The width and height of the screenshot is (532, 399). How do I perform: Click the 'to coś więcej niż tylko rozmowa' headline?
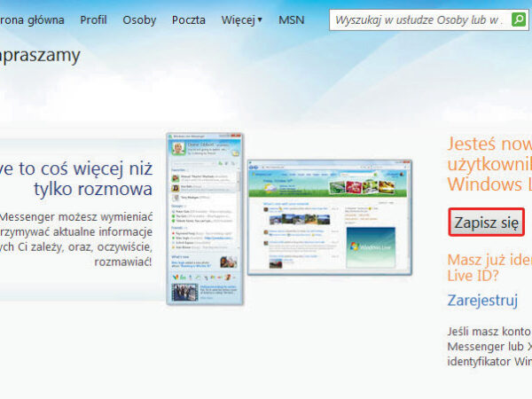tap(80, 176)
